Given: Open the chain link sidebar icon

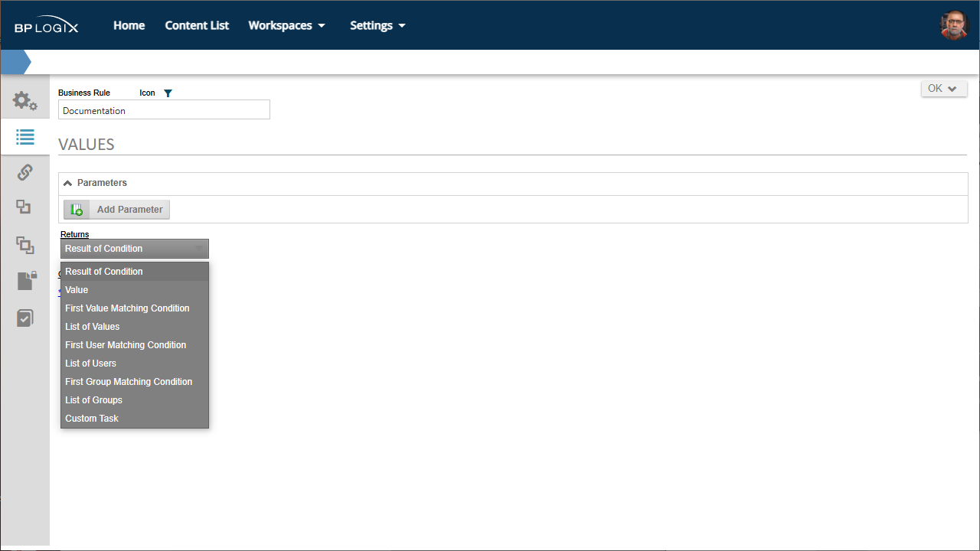Looking at the screenshot, I should point(24,172).
